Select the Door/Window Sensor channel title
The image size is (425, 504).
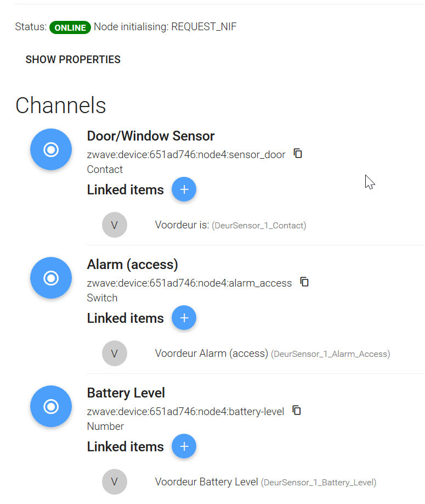point(151,136)
